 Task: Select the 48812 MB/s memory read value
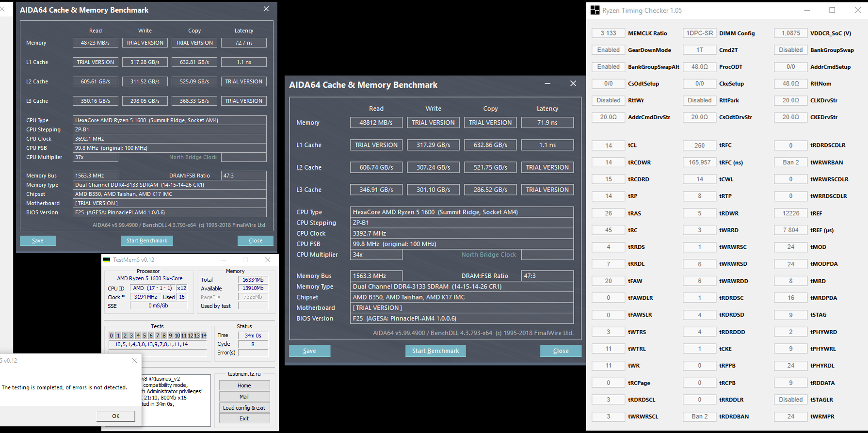[376, 123]
